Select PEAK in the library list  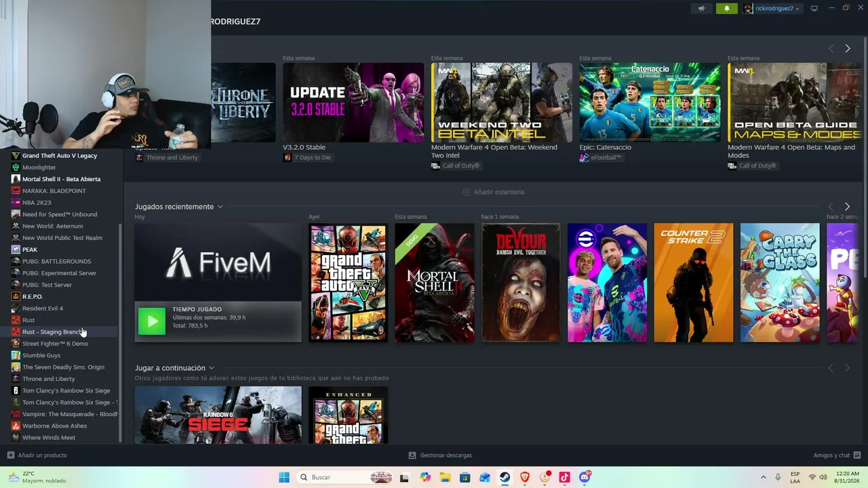[x=30, y=249]
